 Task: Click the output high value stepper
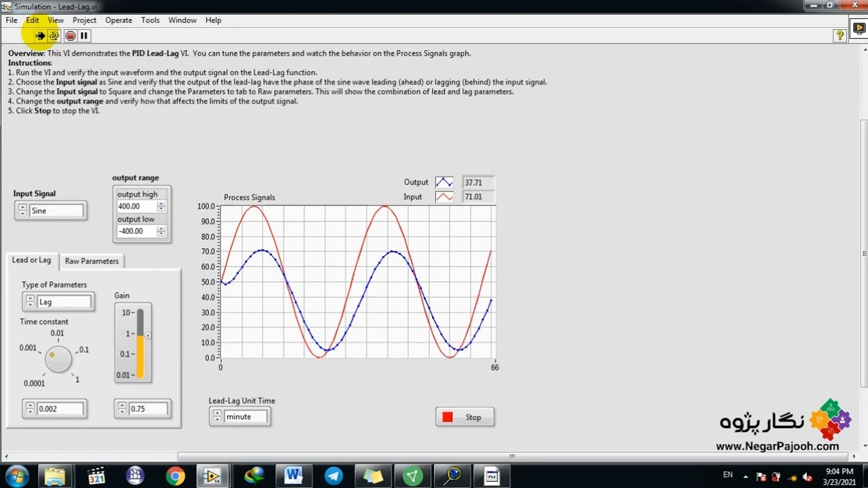coord(161,207)
